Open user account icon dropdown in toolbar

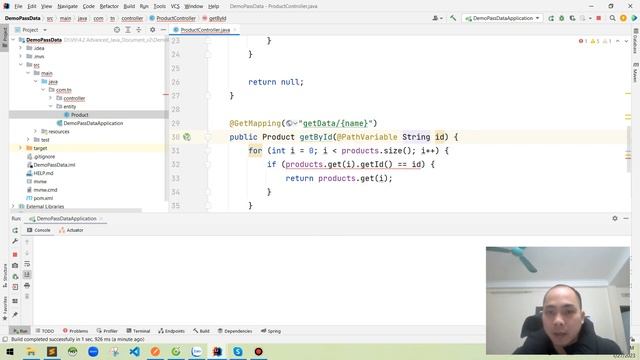(437, 18)
